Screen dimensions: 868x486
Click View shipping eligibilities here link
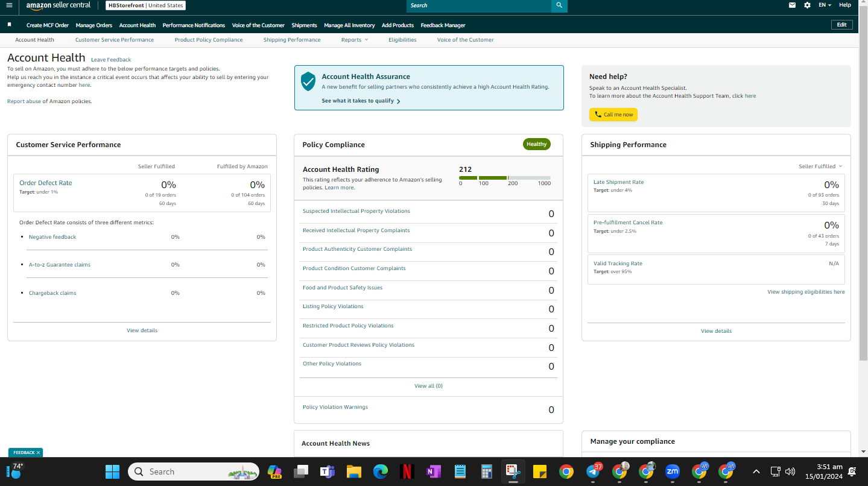(806, 292)
